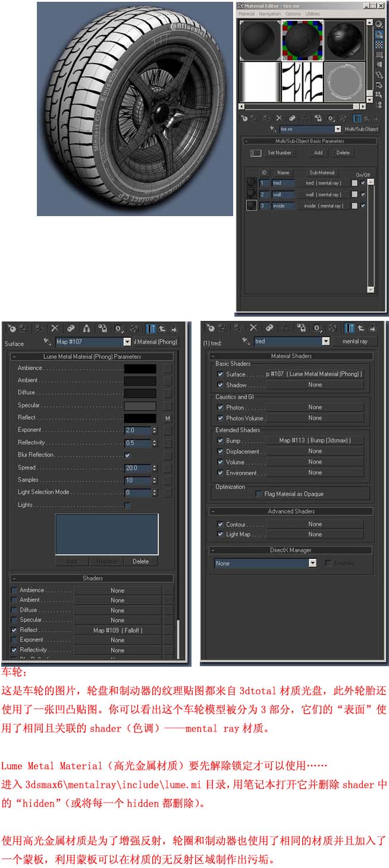Click eyedropper pick material icon beside tire mr
The height and width of the screenshot is (868, 389).
[x=273, y=129]
